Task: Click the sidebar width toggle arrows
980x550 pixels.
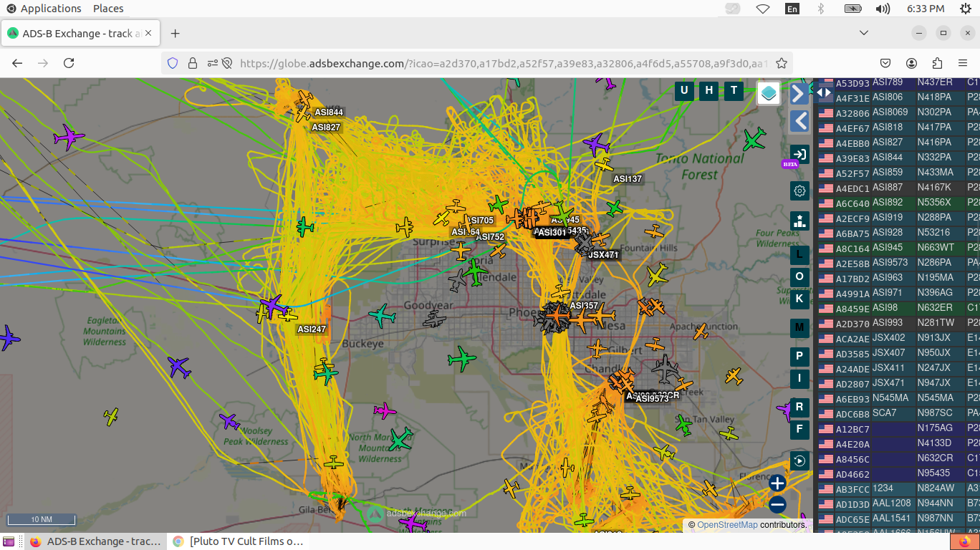Action: click(823, 92)
